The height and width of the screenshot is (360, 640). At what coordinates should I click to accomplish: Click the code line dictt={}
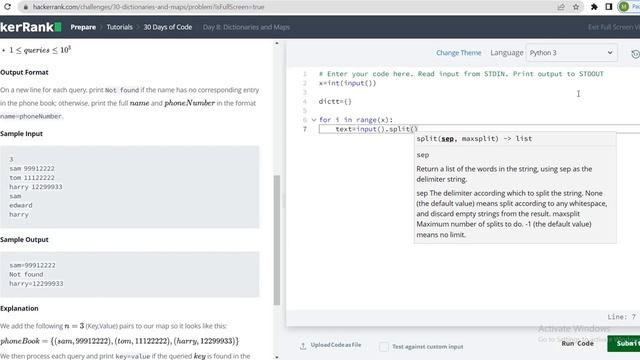(x=335, y=102)
